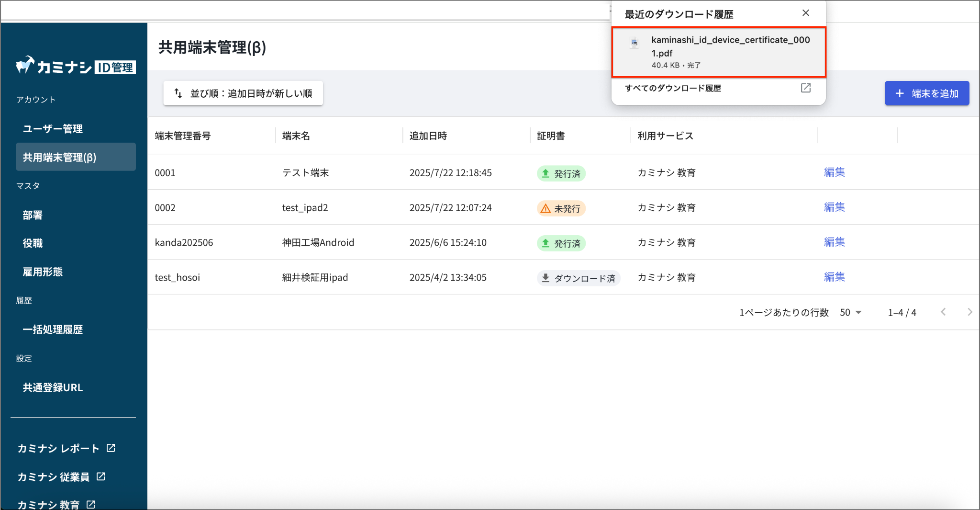Click the 発行済 badge for device 0001
980x510 pixels.
[561, 173]
